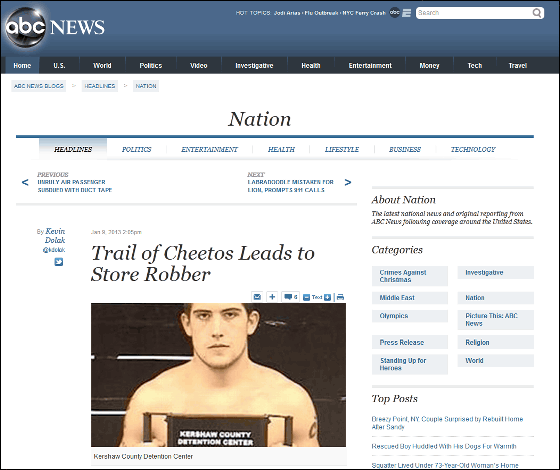Click the Text size label
The width and height of the screenshot is (560, 470).
[317, 297]
